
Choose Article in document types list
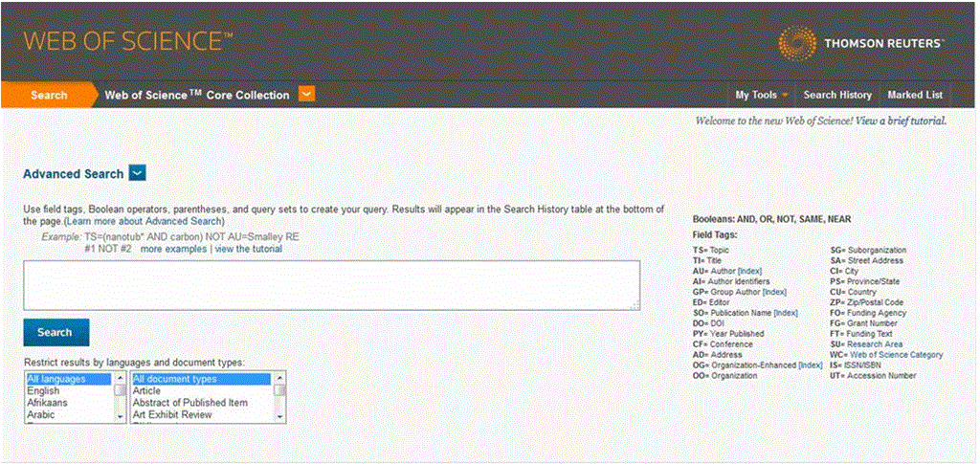point(146,391)
